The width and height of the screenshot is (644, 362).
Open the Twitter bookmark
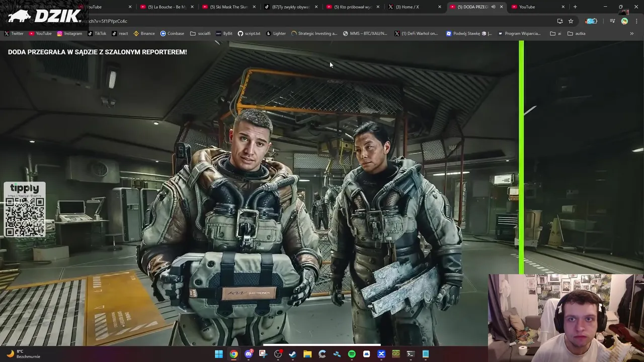14,34
